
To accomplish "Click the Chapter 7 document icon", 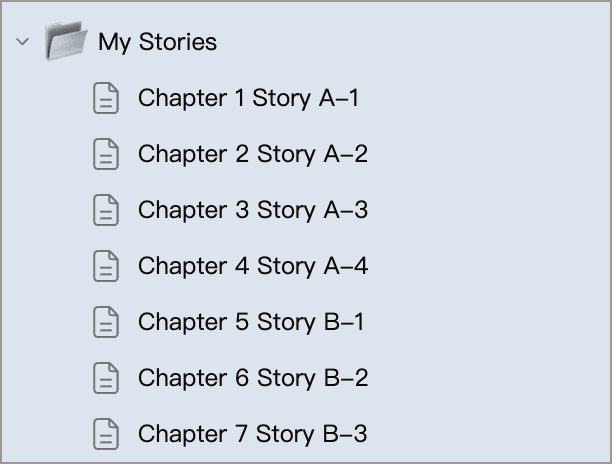I will (x=105, y=435).
